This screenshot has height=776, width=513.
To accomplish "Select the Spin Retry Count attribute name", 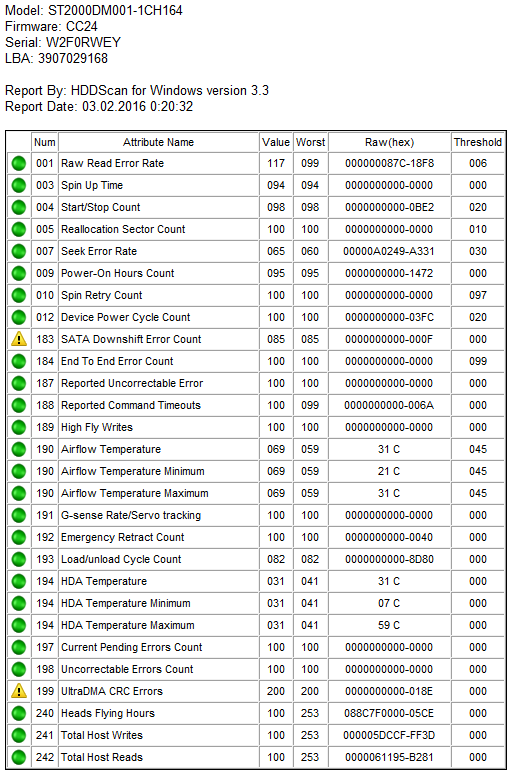I will click(x=101, y=295).
